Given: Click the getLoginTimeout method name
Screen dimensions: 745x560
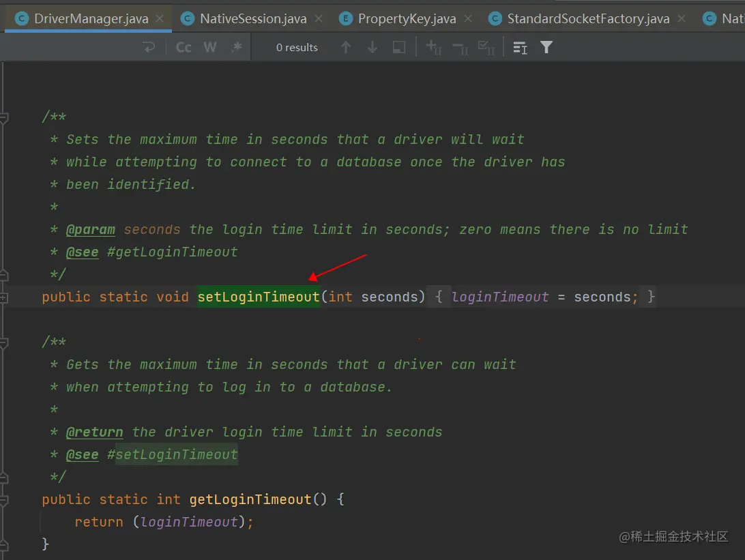Looking at the screenshot, I should [250, 500].
